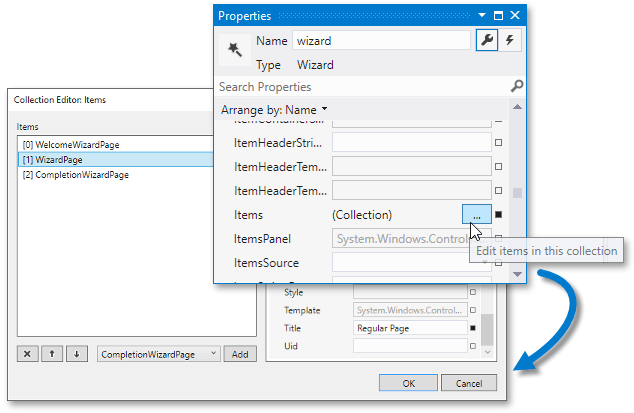Click the Items property label
Screen dimensions: 634x413
248,215
